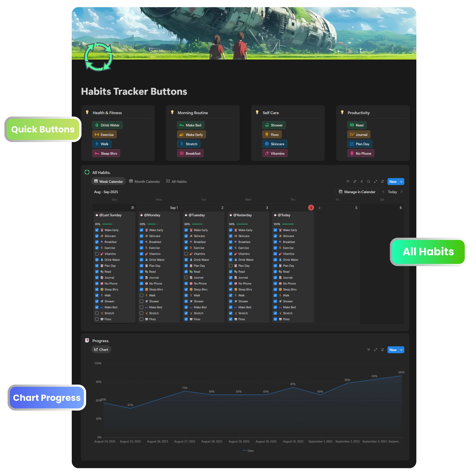Image resolution: width=476 pixels, height=476 pixels.
Task: Open dropdown arrow beside New in Progress
Action: tap(401, 350)
